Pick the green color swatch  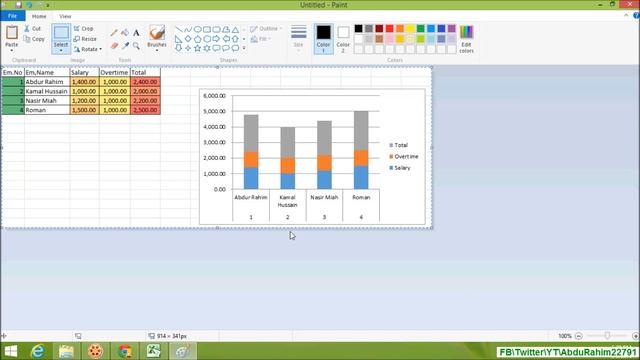click(420, 28)
